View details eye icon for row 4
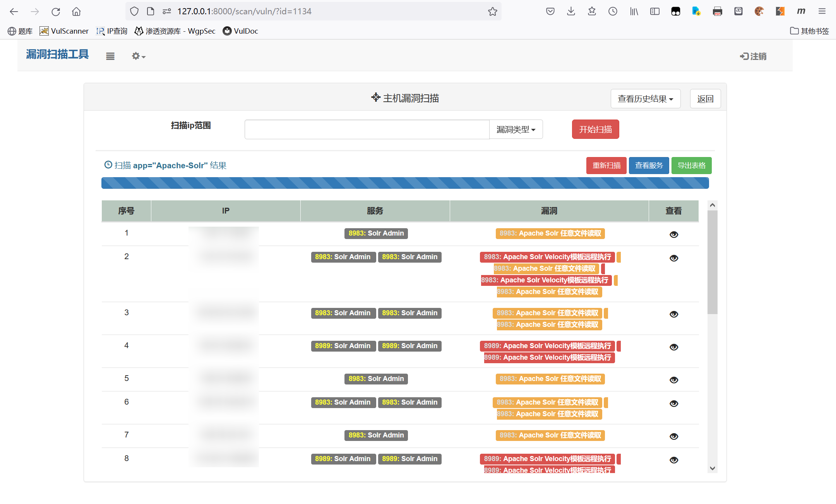The height and width of the screenshot is (504, 836). coord(674,347)
